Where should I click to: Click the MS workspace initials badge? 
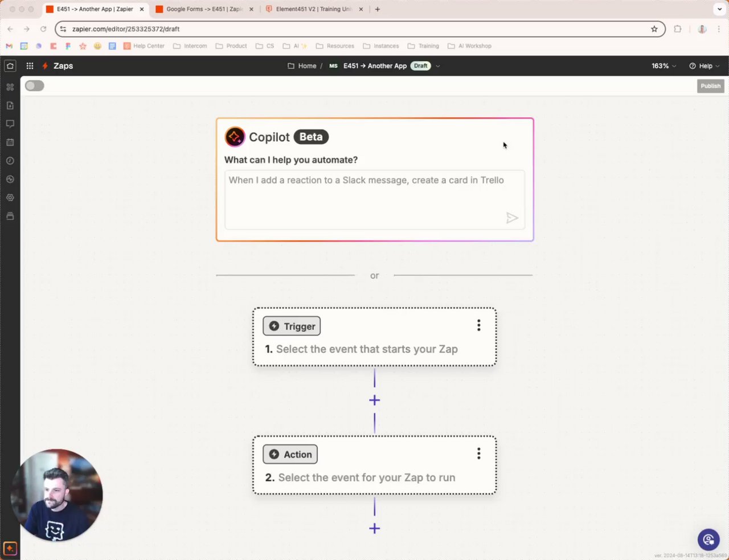(x=333, y=66)
